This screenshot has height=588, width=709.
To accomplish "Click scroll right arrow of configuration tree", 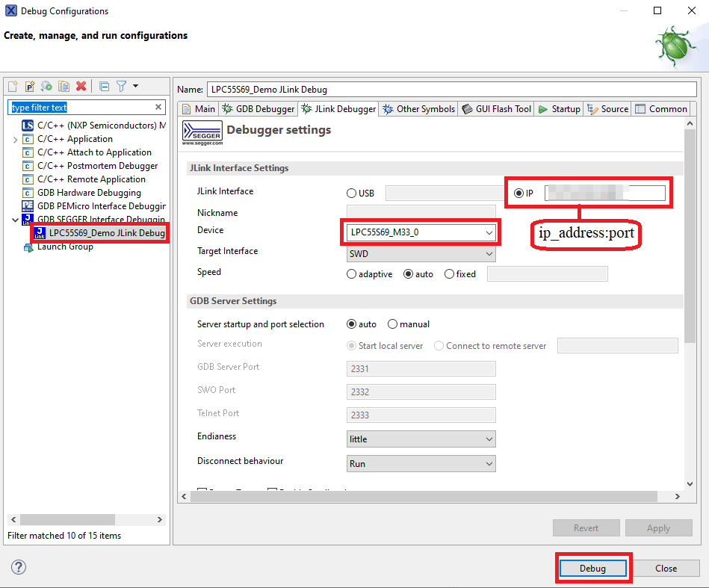I will pyautogui.click(x=160, y=520).
